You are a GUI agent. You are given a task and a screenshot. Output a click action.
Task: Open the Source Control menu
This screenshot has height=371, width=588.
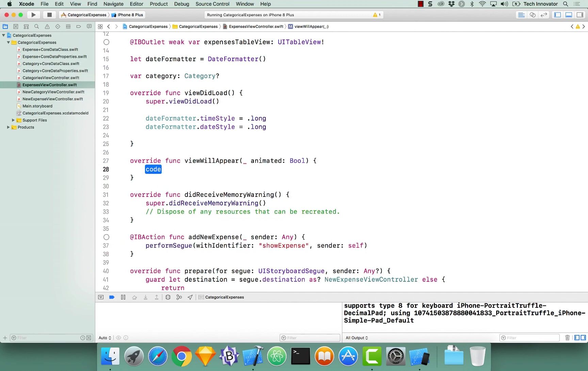pyautogui.click(x=212, y=4)
